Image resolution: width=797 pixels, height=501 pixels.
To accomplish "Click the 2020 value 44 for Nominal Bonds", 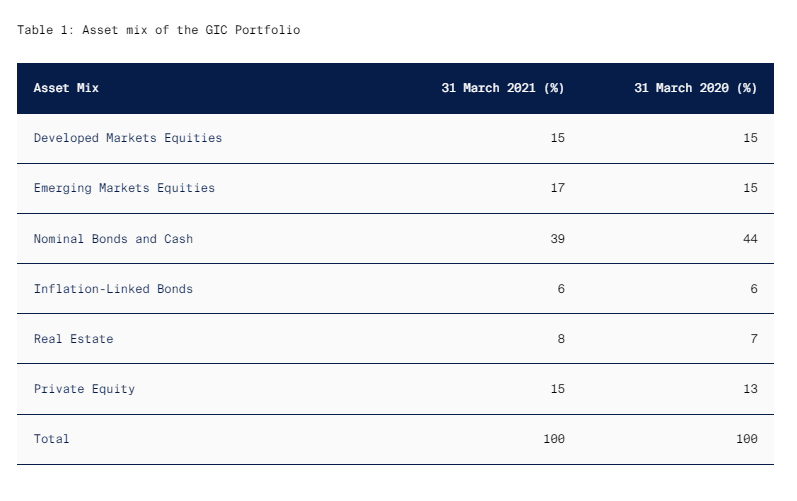I will 750,239.
